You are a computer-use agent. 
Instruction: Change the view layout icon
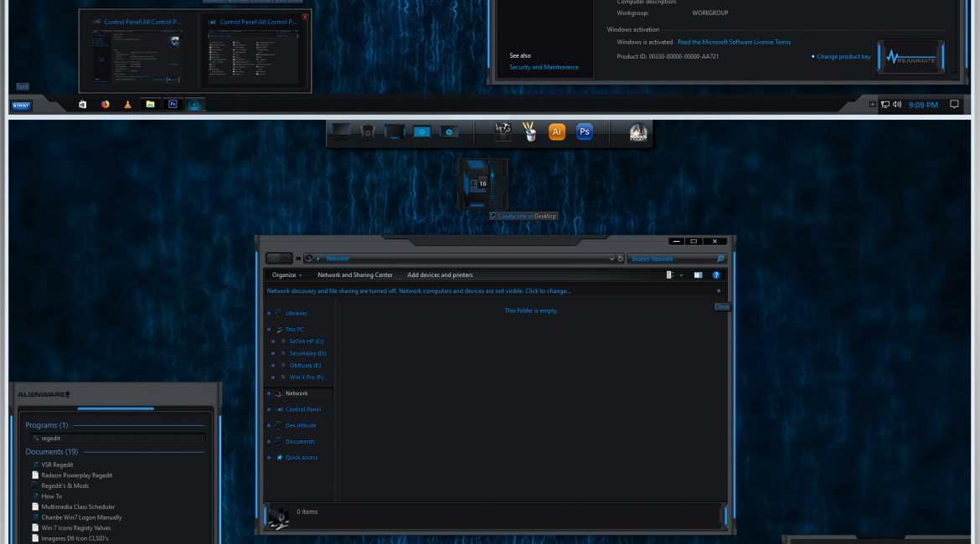click(669, 275)
